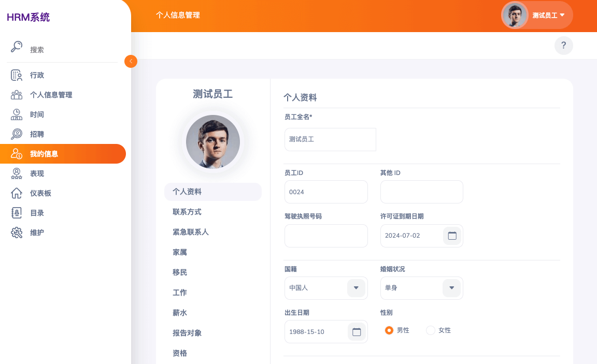
Task: Click the help question mark button
Action: click(563, 46)
